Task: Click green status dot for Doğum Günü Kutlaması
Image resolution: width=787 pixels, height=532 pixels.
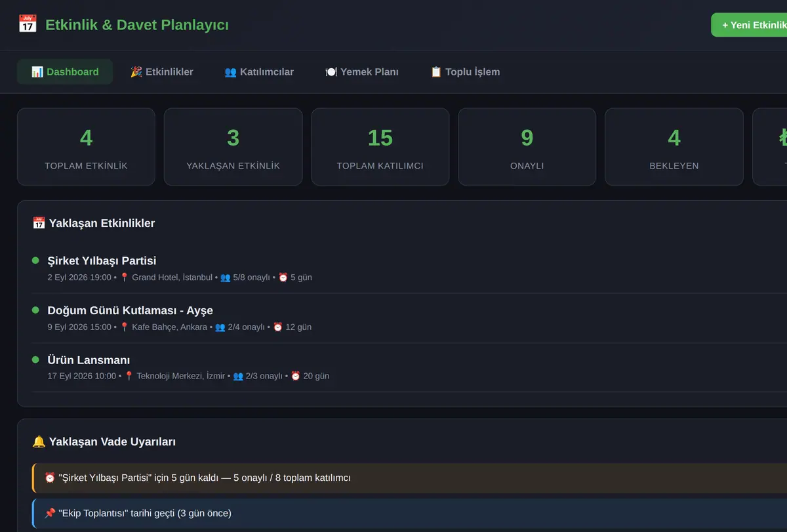Action: (x=35, y=310)
